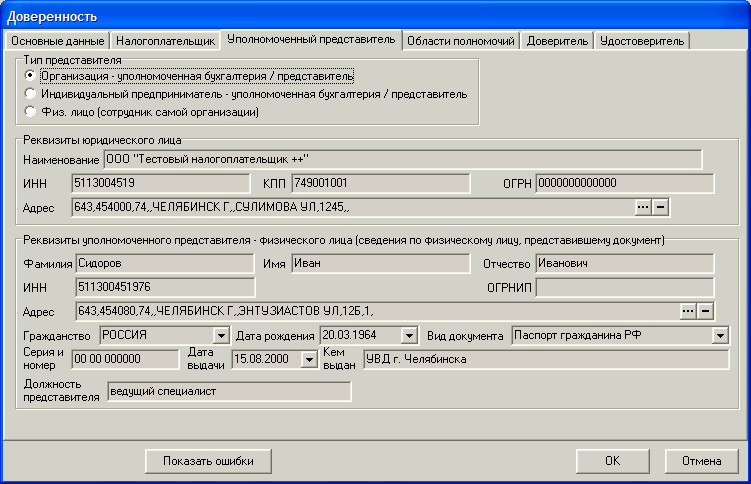
Task: Switch to the Удостоверитель tab
Action: [642, 41]
